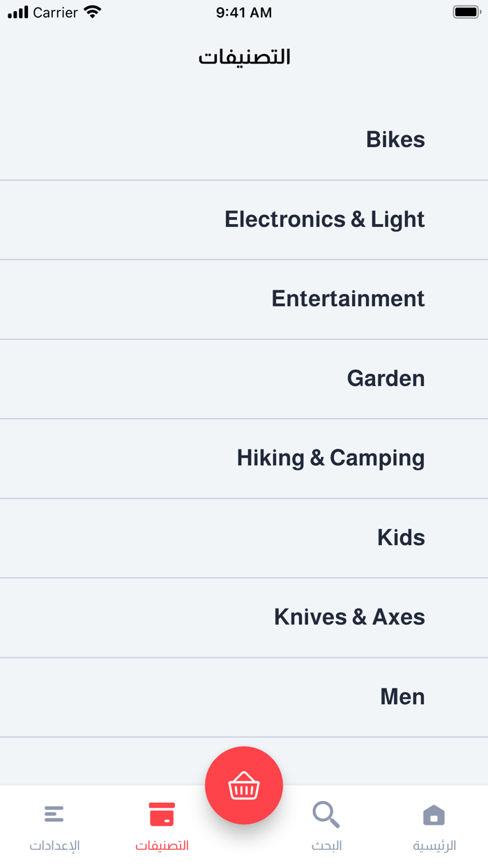Open Electronics & Light category

click(x=324, y=219)
